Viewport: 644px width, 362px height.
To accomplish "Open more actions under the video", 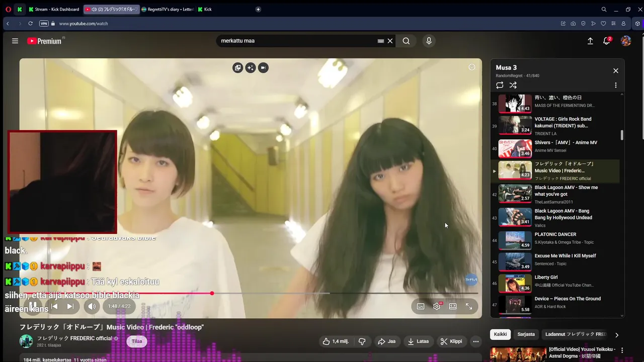I will point(475,341).
